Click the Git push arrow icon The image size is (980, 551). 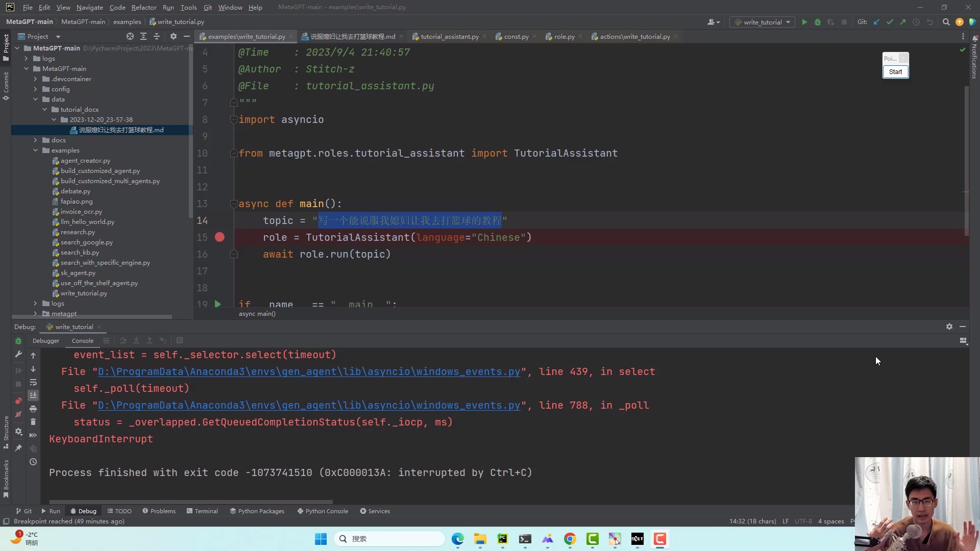click(903, 22)
